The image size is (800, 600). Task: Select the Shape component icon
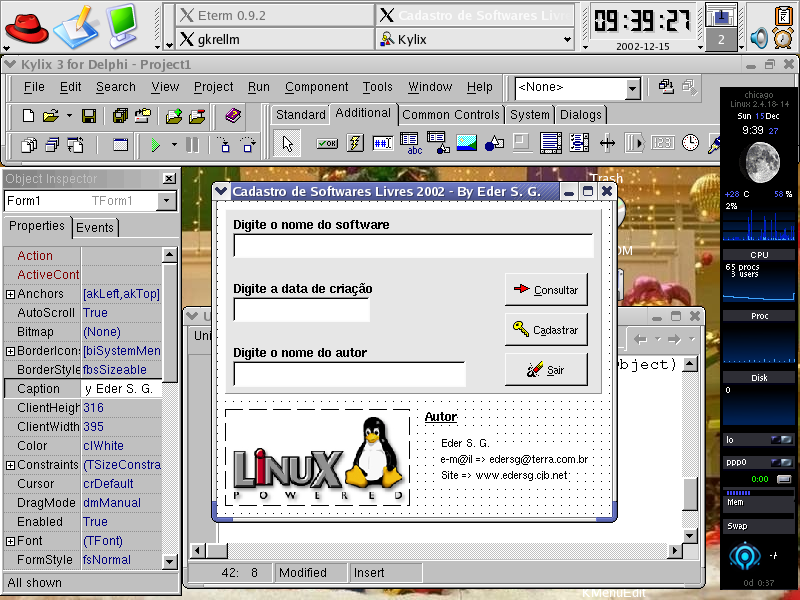494,143
